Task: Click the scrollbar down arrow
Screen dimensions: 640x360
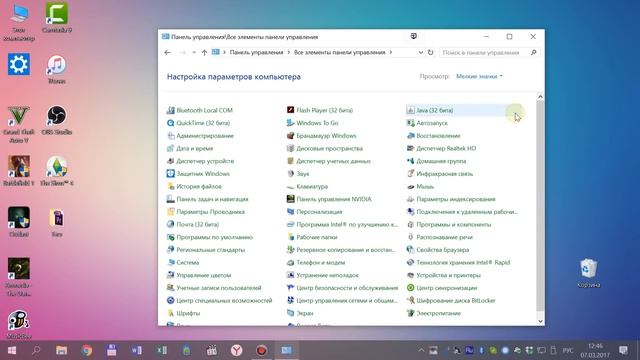Action: [540, 321]
